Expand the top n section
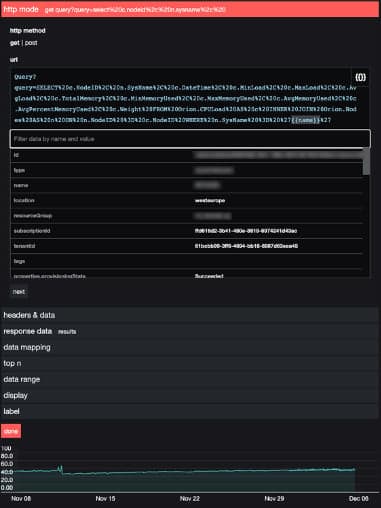The image size is (381, 508). click(x=190, y=363)
